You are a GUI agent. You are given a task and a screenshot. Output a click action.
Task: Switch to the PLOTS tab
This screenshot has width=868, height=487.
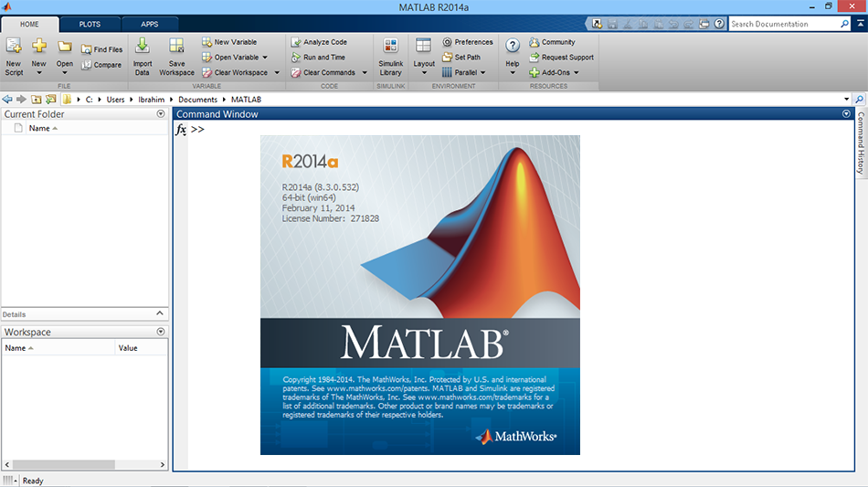pyautogui.click(x=90, y=25)
